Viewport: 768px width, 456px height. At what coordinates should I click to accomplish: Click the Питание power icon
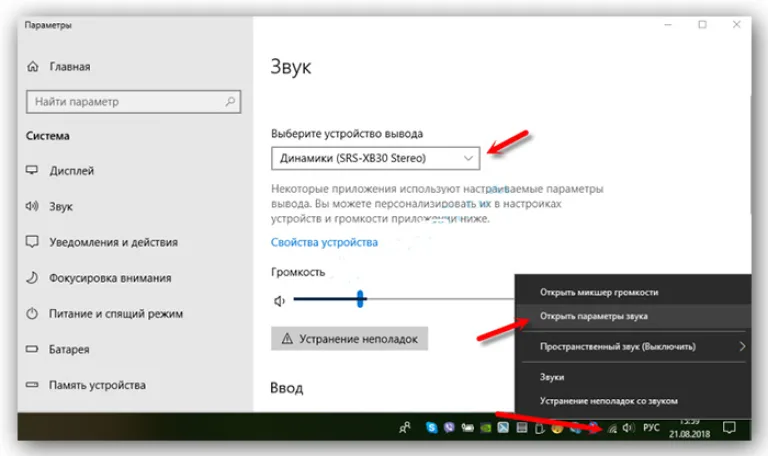click(x=32, y=313)
